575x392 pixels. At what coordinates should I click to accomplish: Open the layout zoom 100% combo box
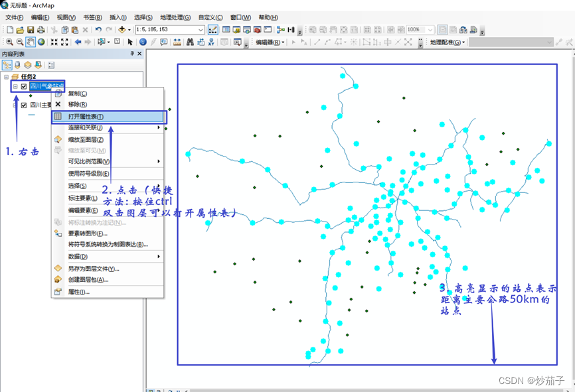420,30
